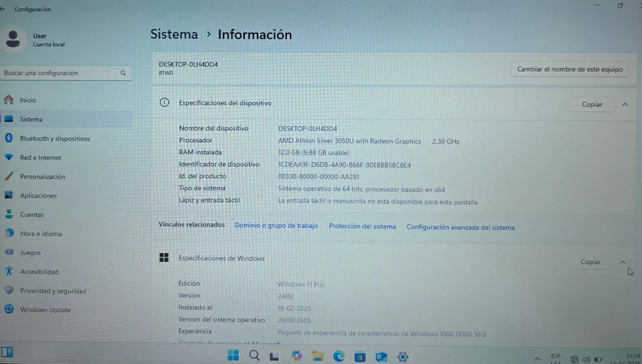Show hidden system tray icons
642x364 pixels.
click(537, 359)
